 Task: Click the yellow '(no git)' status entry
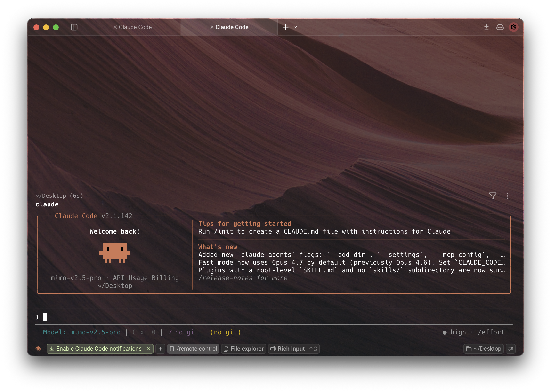226,332
